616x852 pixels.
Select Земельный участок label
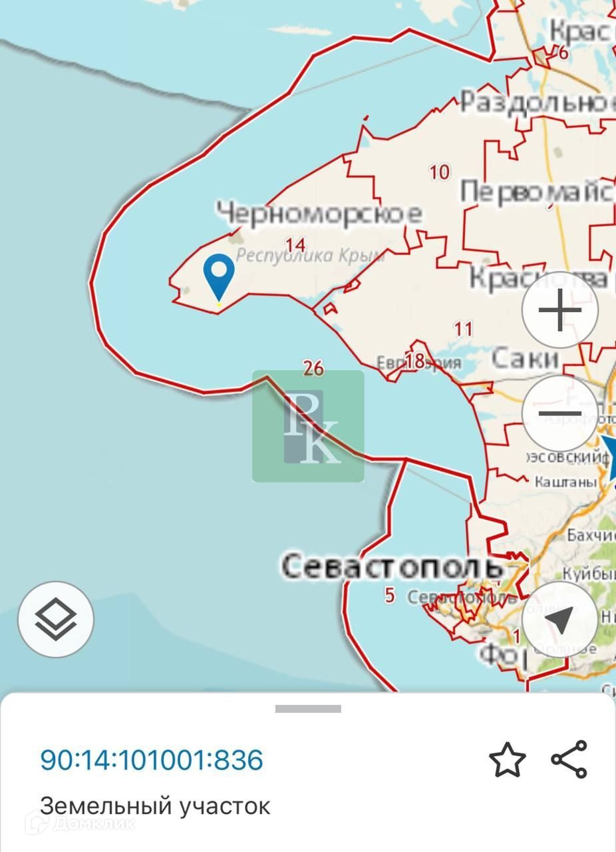(155, 806)
